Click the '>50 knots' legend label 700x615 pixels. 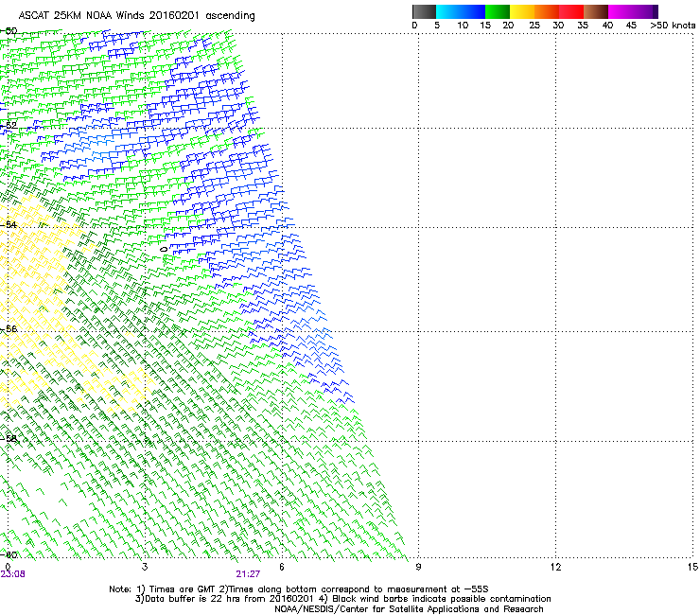674,26
